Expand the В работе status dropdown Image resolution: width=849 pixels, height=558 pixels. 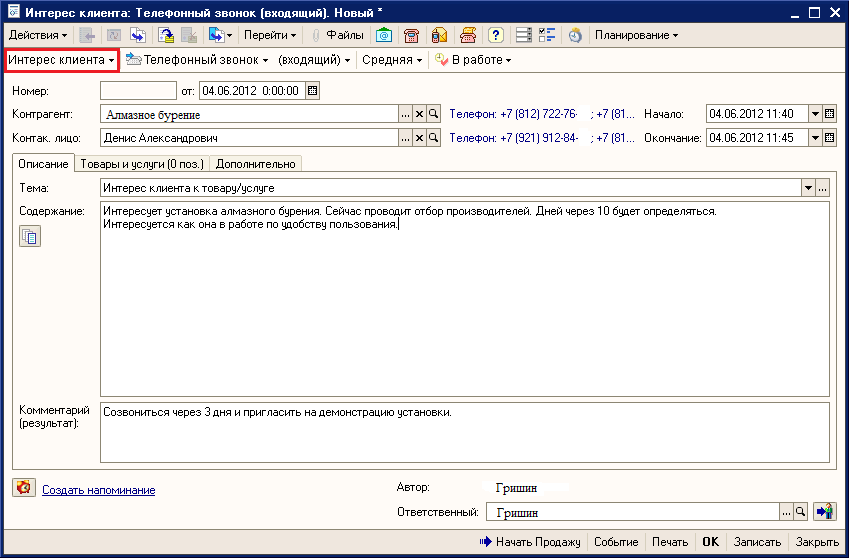pyautogui.click(x=473, y=60)
